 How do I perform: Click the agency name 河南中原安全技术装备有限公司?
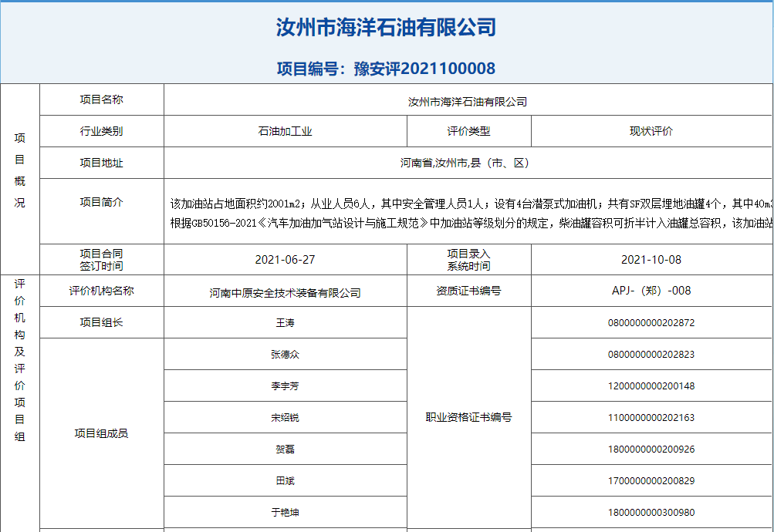(x=285, y=292)
